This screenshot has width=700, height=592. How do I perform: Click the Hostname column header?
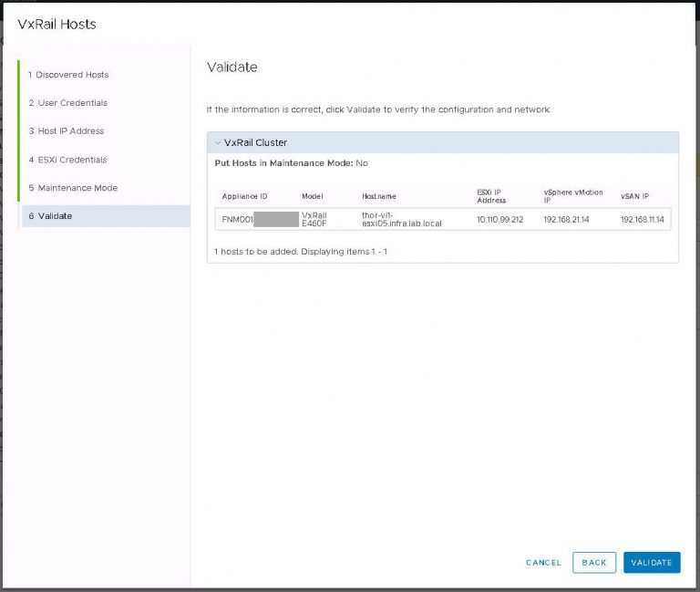(x=379, y=196)
